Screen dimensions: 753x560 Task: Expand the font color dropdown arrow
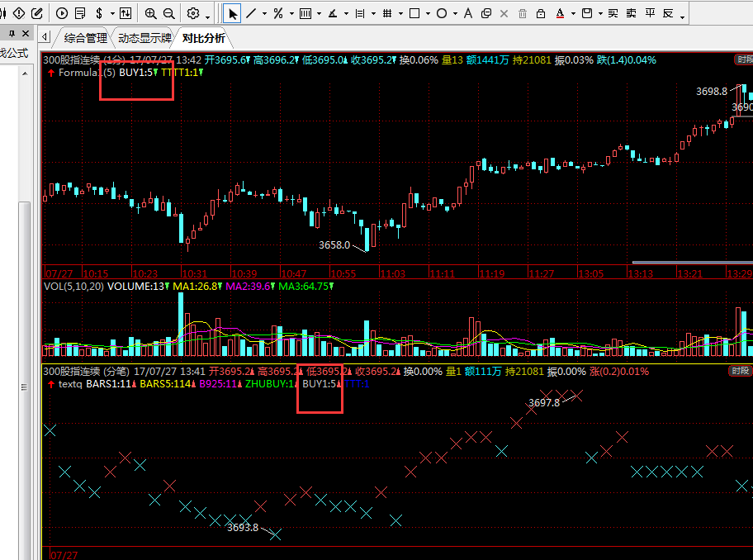(x=573, y=14)
